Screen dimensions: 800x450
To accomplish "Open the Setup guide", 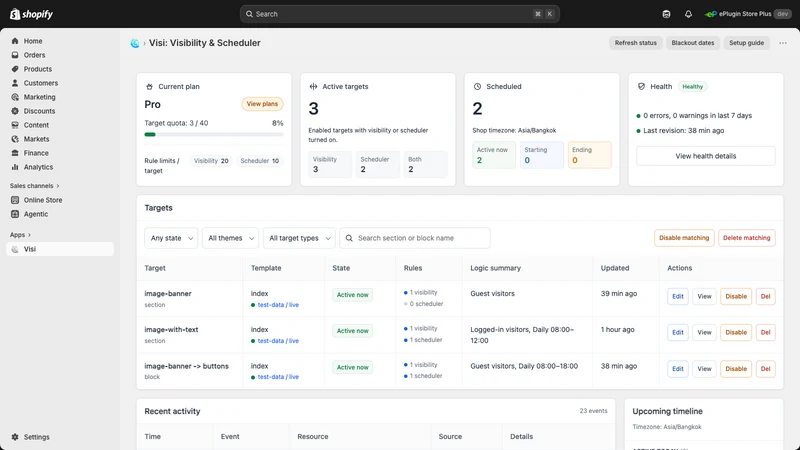I will tap(746, 43).
